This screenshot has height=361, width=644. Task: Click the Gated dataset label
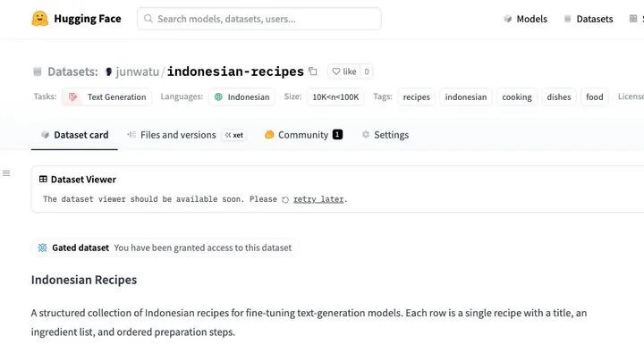(x=80, y=248)
